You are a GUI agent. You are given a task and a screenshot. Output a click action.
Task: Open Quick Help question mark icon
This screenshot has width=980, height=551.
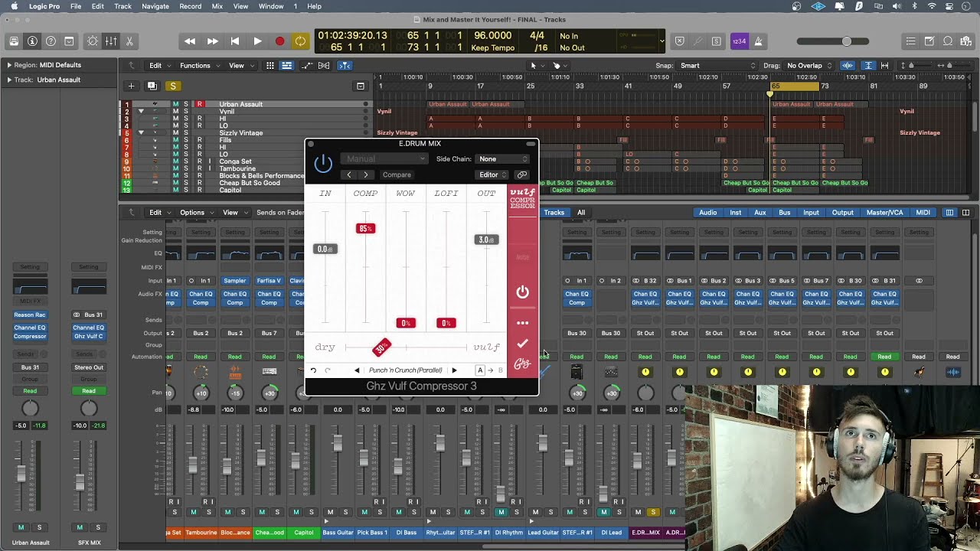(51, 41)
